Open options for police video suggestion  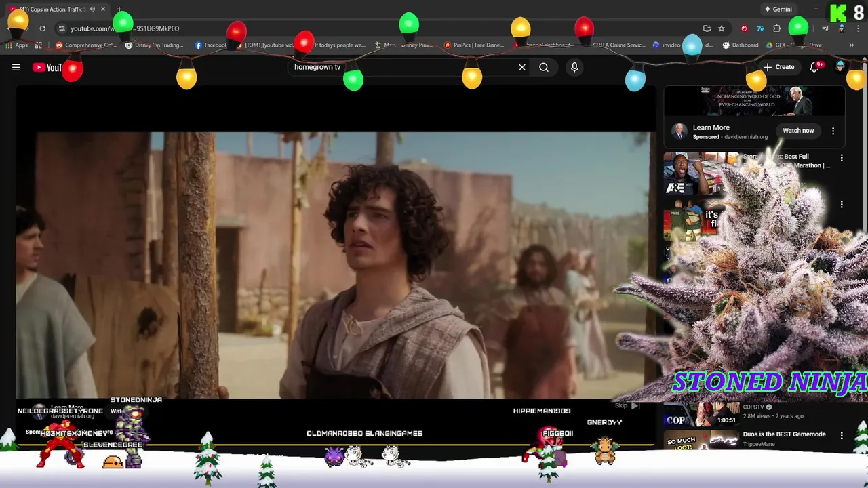(842, 204)
